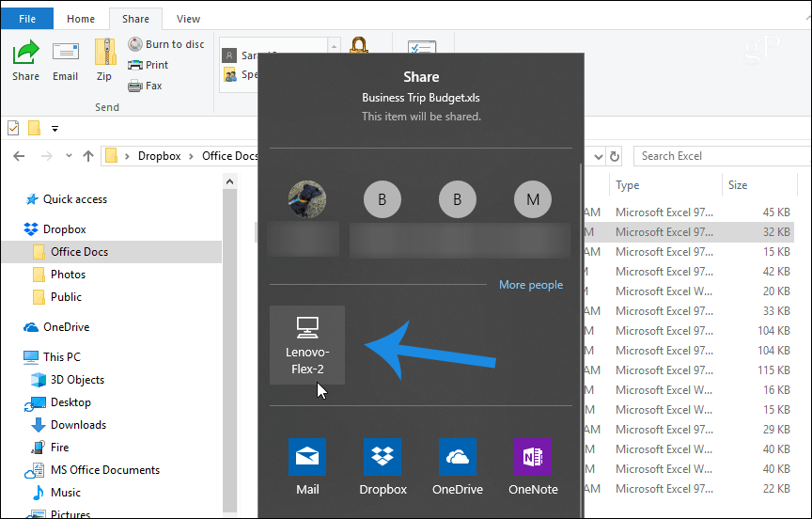Open the Customize Quick Access Toolbar dropdown
812x519 pixels.
pyautogui.click(x=55, y=129)
